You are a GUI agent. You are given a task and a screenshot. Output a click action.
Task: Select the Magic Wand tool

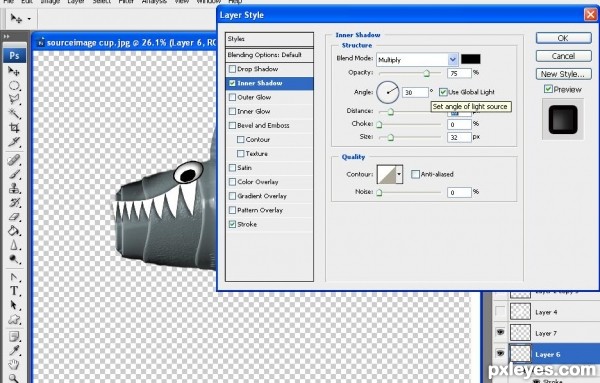(14, 114)
